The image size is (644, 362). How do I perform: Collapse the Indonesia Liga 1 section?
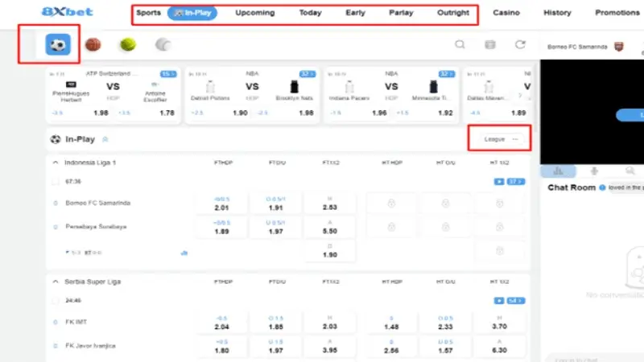56,162
